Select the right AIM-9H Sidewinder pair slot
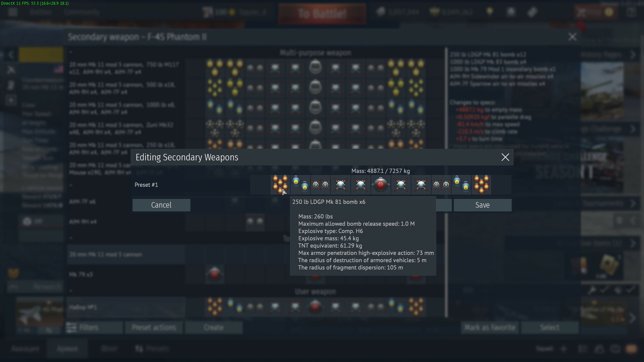 [441, 185]
